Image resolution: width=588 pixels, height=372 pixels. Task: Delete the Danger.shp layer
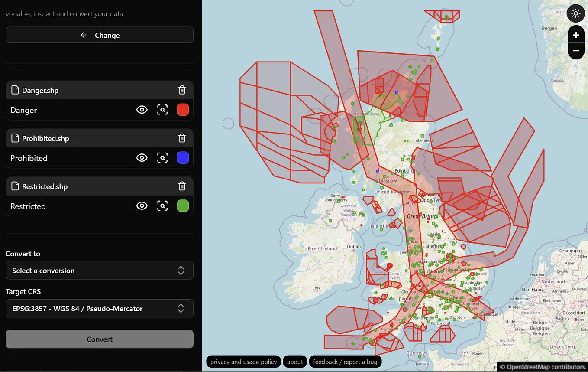(182, 90)
